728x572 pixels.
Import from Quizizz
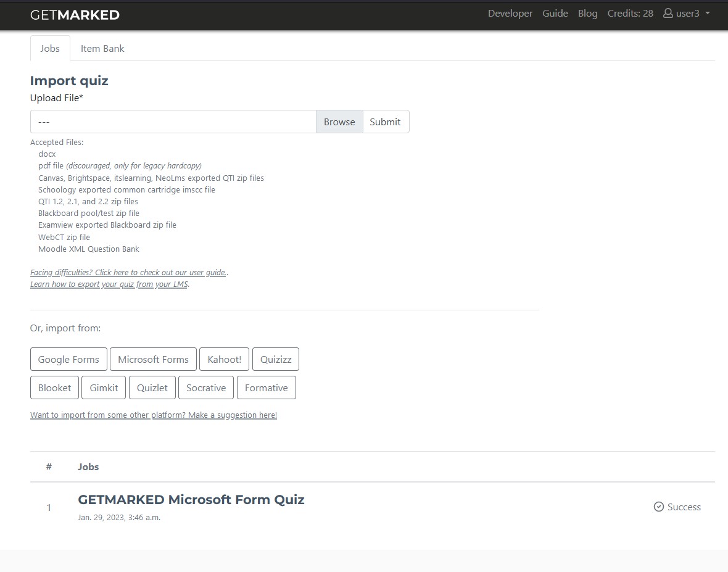coord(276,359)
